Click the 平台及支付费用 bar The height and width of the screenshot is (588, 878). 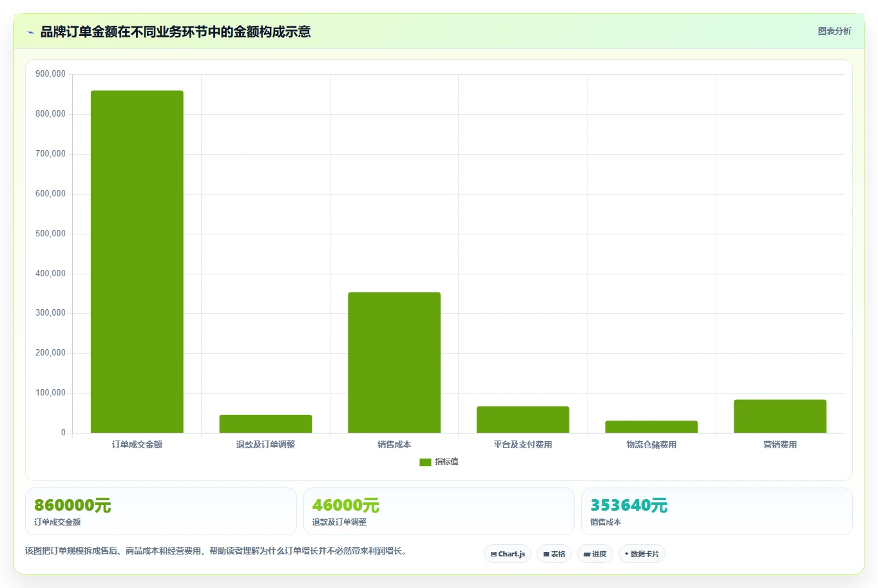522,419
